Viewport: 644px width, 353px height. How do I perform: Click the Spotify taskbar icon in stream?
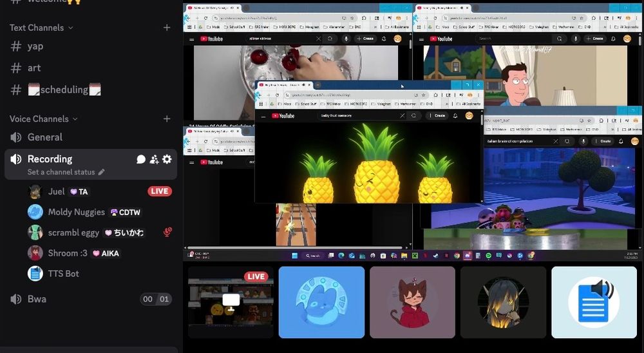pyautogui.click(x=488, y=256)
